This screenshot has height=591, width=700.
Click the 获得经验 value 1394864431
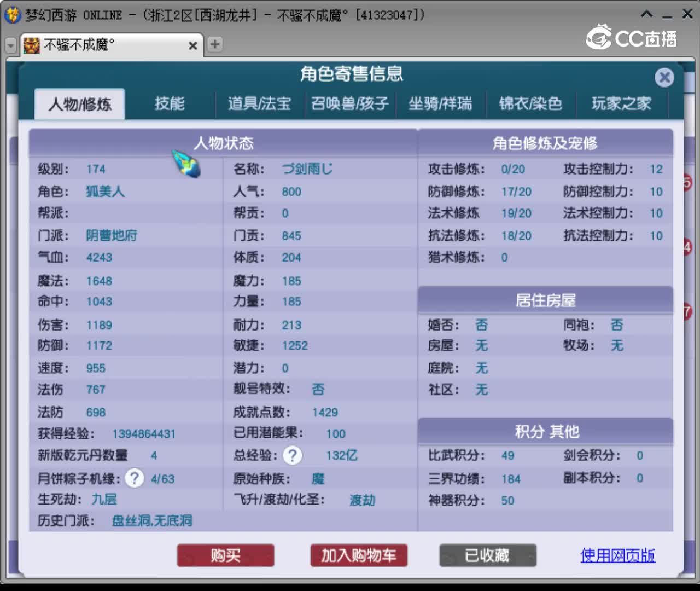[144, 434]
